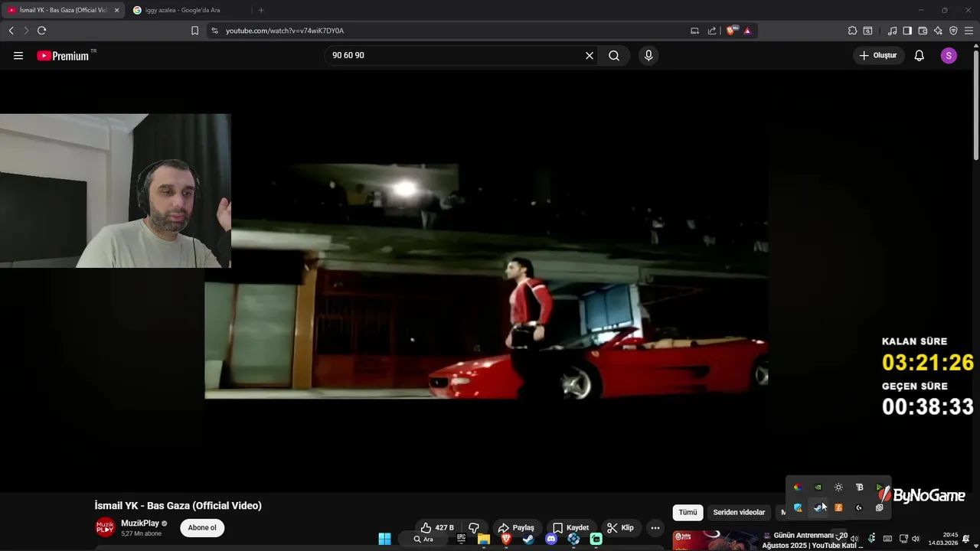Image resolution: width=980 pixels, height=551 pixels.
Task: Like the video showing 427 B
Action: pos(437,528)
